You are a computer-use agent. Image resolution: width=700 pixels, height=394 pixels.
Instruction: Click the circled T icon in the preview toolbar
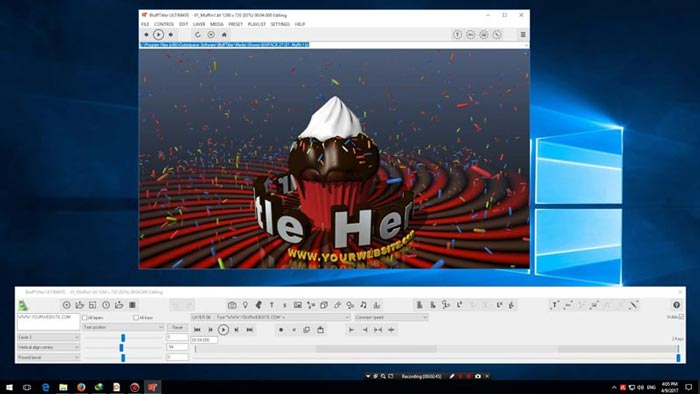(x=457, y=34)
